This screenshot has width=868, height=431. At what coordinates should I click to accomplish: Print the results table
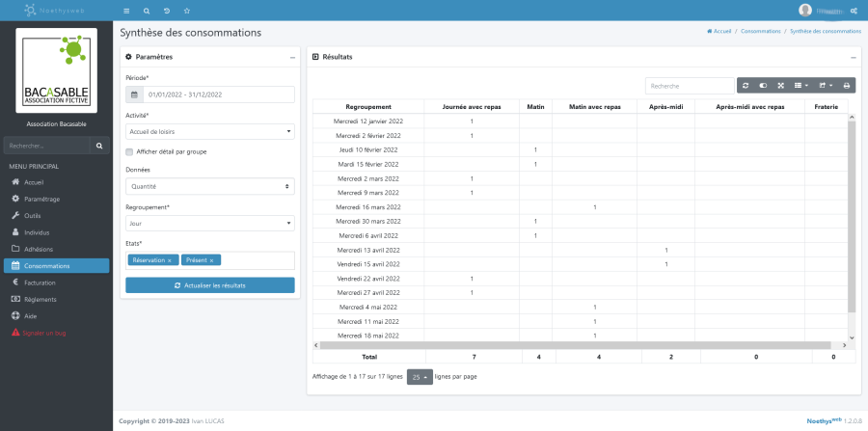tap(846, 86)
